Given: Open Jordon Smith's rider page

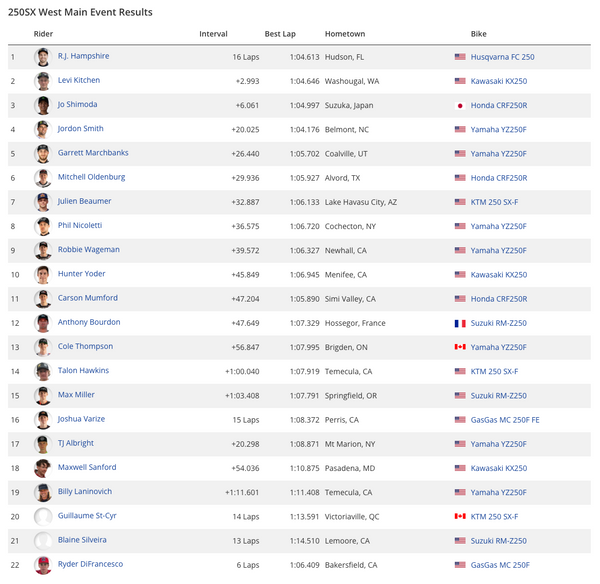Looking at the screenshot, I should (x=81, y=129).
